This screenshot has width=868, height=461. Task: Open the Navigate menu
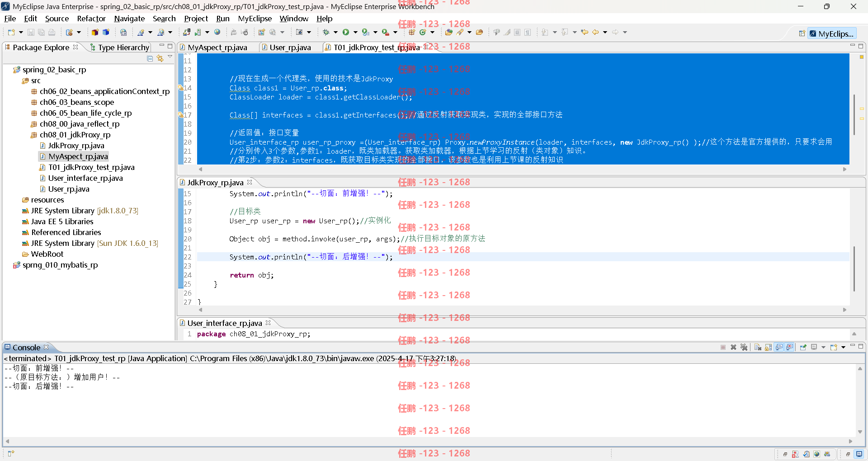(129, 19)
